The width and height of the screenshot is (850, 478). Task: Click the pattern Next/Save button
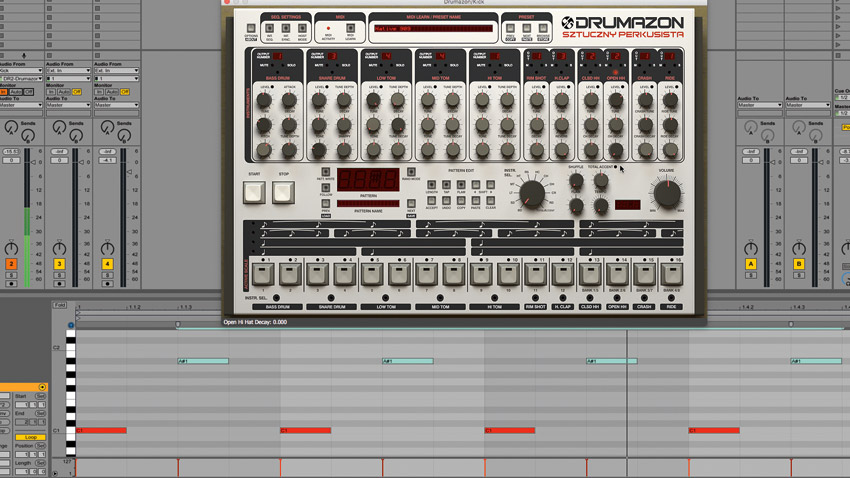[411, 204]
